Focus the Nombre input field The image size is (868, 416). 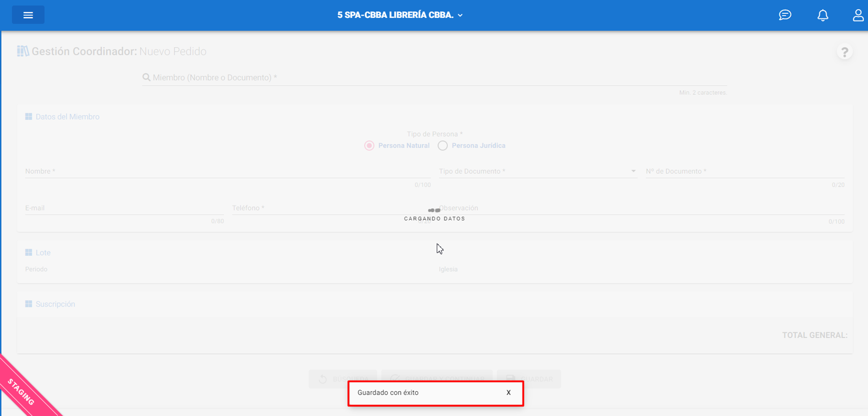(x=228, y=171)
